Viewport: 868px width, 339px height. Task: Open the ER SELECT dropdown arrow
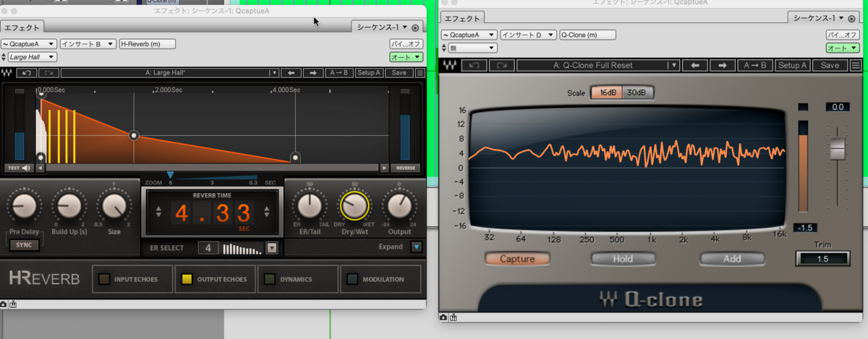(272, 248)
